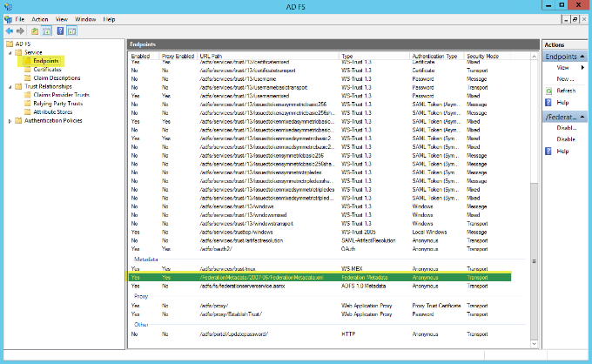Open the Action menu

click(x=40, y=18)
